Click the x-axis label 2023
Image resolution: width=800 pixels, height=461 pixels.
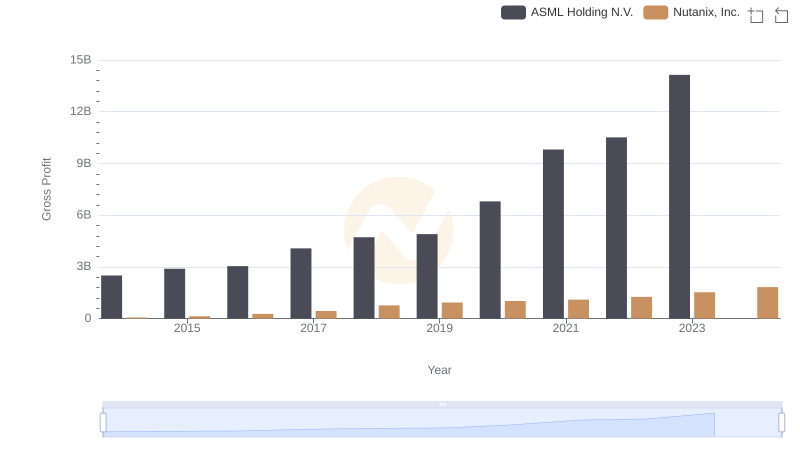(x=692, y=328)
